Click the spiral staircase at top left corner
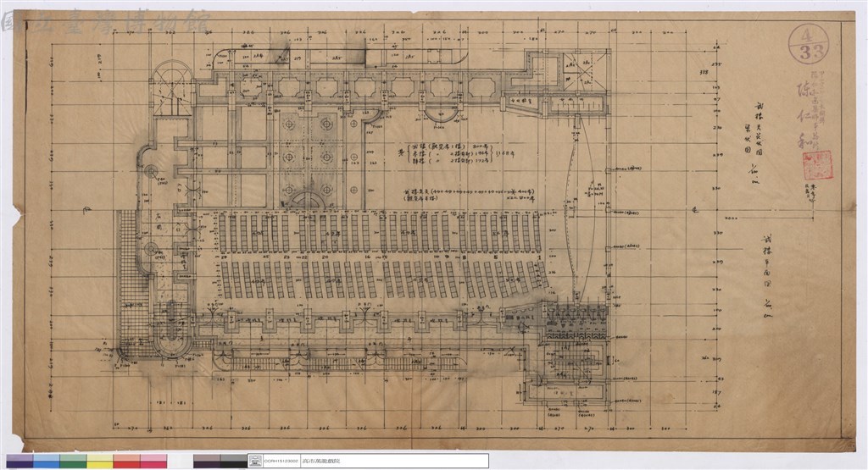 pos(172,88)
